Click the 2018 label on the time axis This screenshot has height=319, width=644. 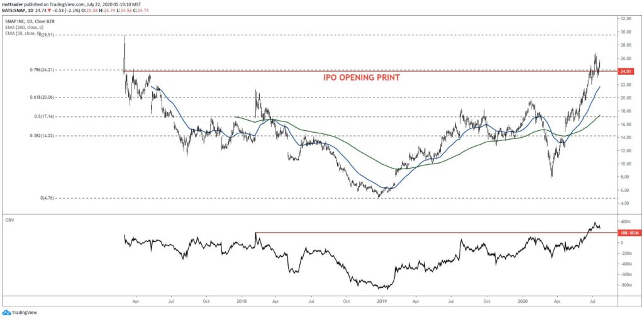(241, 301)
